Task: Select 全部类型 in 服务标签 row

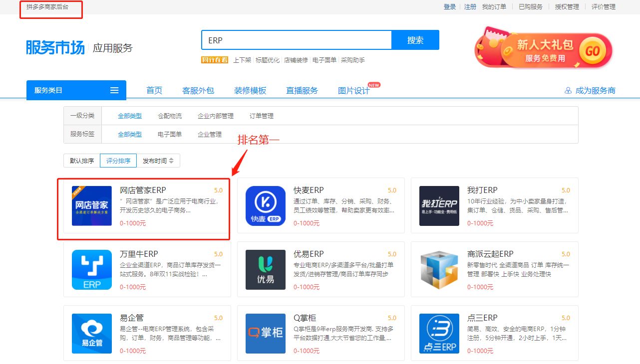Action: (x=130, y=134)
